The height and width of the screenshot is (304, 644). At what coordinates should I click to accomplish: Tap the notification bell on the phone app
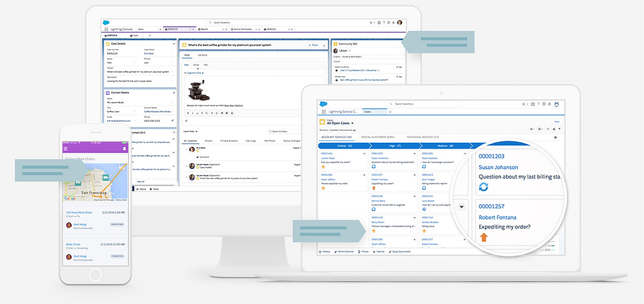(x=124, y=149)
